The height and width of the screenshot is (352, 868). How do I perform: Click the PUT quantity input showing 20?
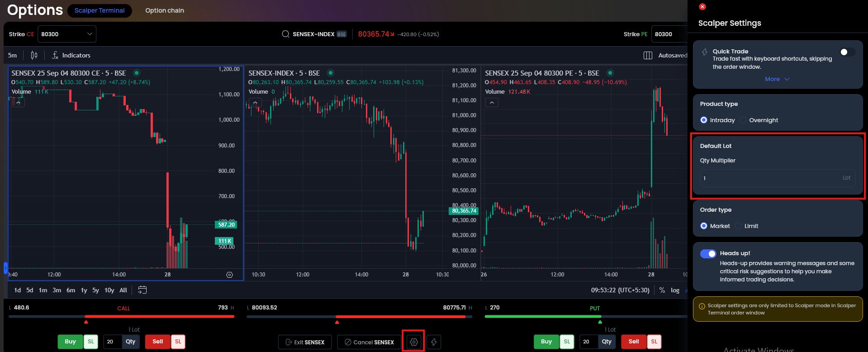tap(589, 342)
